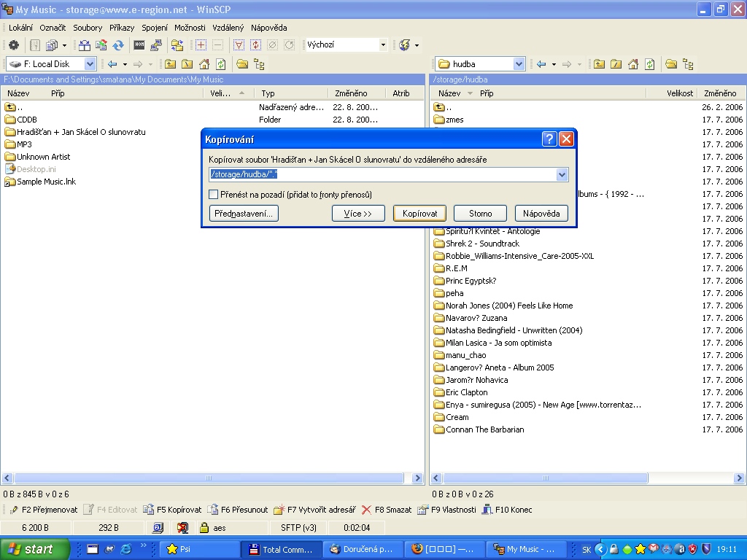Open the Příkazy menu
The height and width of the screenshot is (560, 747).
(122, 28)
